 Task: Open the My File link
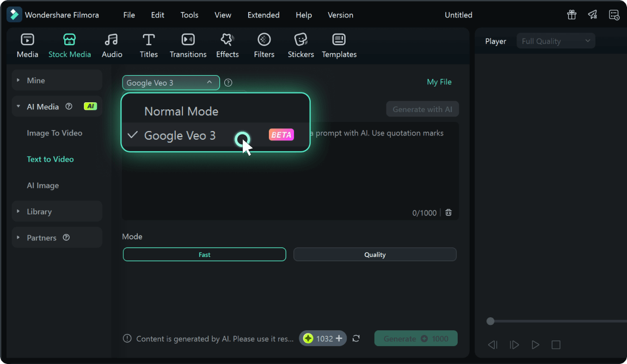439,82
